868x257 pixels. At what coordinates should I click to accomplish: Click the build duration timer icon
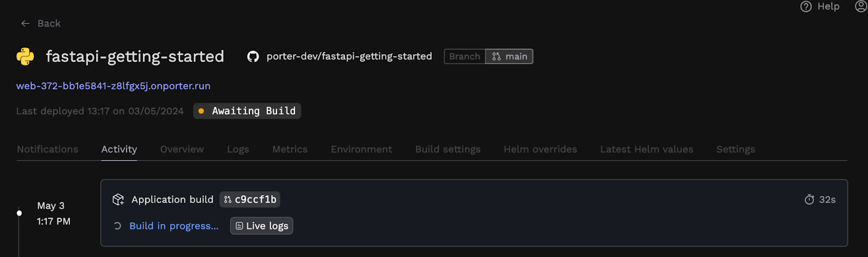click(x=809, y=200)
